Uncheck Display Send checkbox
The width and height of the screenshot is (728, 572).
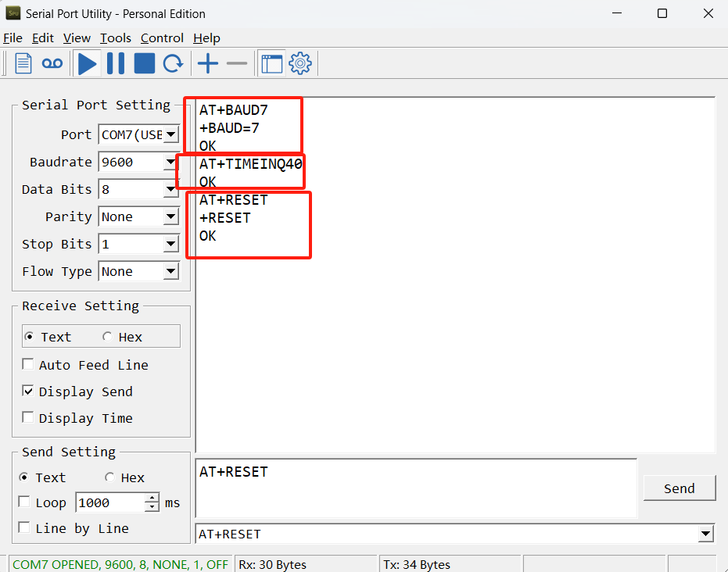click(28, 391)
